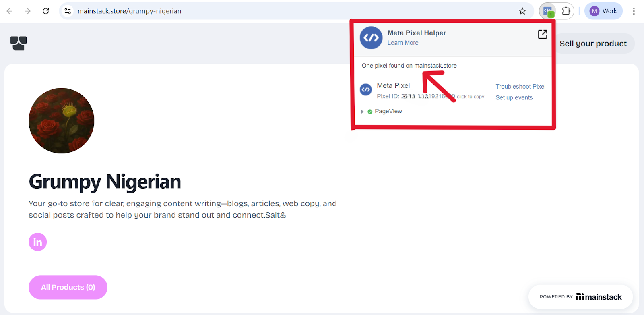The width and height of the screenshot is (644, 315).
Task: Click the store description paragraph
Action: [x=183, y=209]
